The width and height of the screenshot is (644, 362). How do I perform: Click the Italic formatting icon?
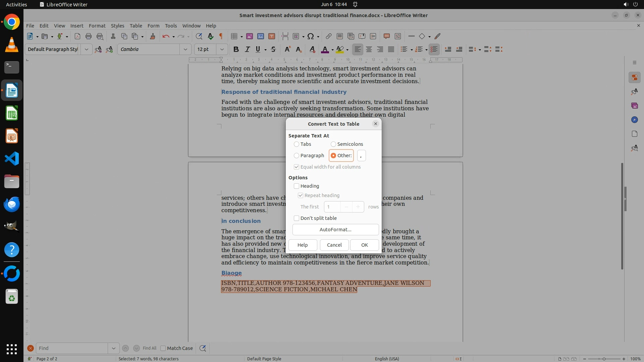(247, 49)
